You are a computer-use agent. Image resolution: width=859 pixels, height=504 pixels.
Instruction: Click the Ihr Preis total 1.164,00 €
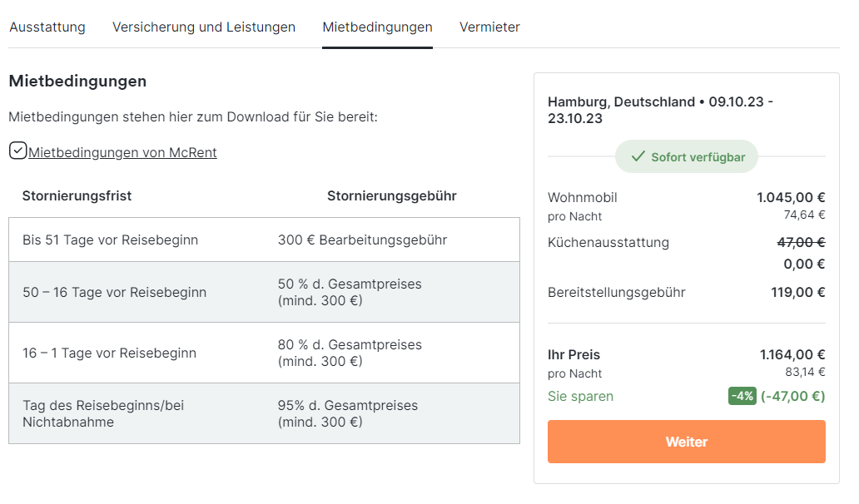click(792, 355)
